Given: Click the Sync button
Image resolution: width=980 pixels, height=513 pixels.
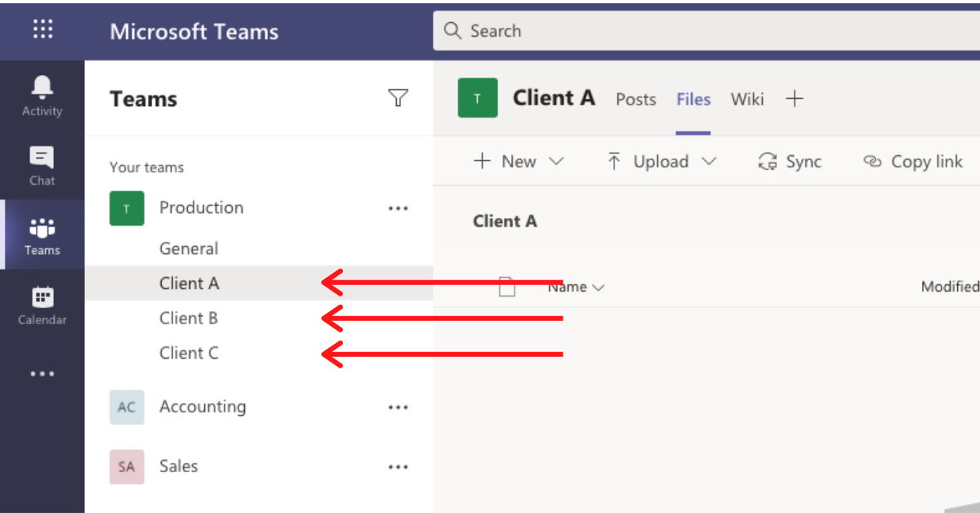Looking at the screenshot, I should click(790, 162).
